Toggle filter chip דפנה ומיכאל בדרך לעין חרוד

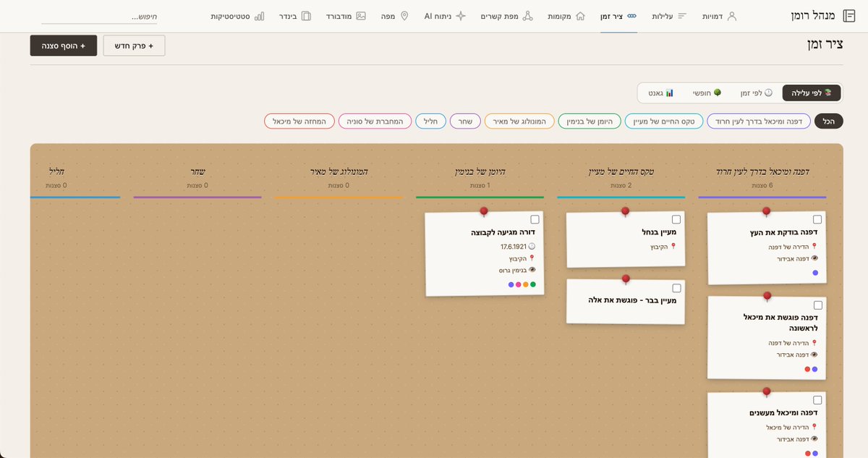[758, 121]
